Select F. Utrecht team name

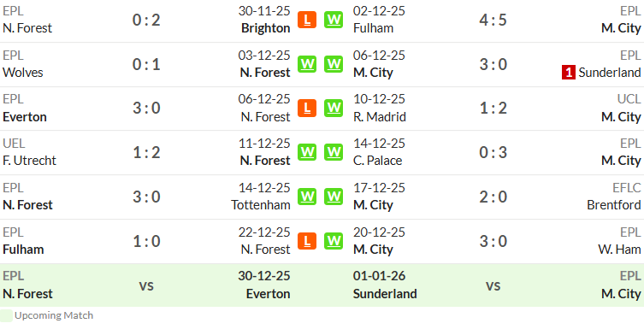[29, 161]
